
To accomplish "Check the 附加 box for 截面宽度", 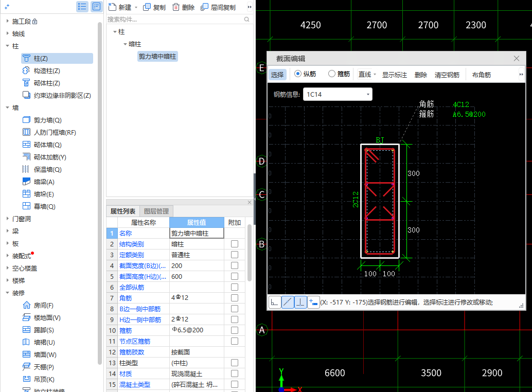I will [x=235, y=265].
